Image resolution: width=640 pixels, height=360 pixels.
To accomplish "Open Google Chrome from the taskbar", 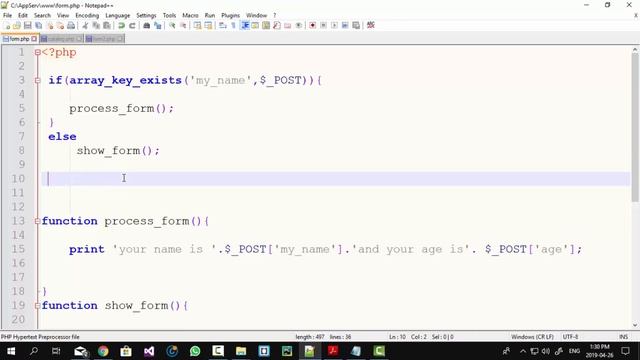I will [103, 351].
